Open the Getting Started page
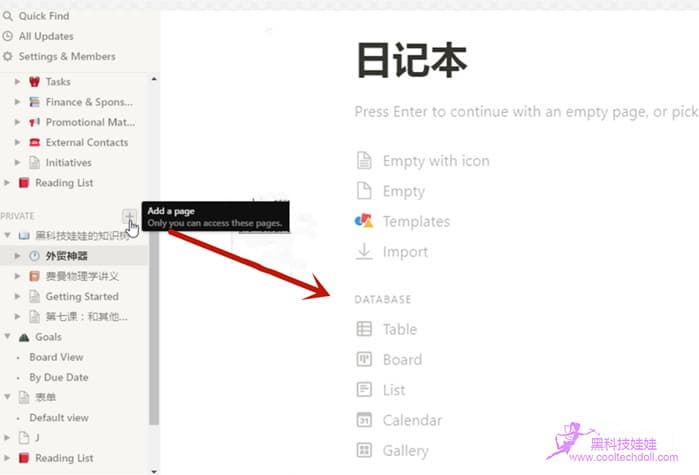This screenshot has width=699, height=475. [x=82, y=296]
